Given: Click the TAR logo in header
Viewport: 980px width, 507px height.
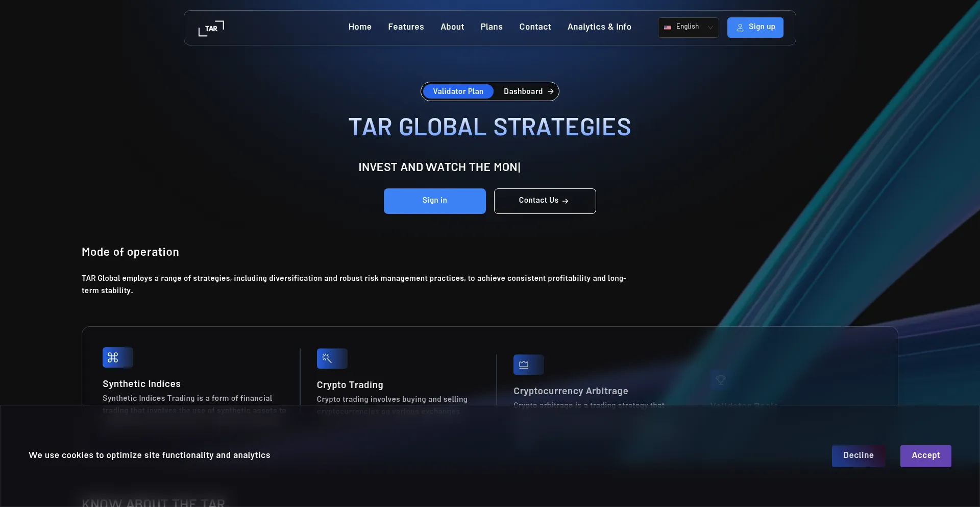Looking at the screenshot, I should [x=211, y=28].
